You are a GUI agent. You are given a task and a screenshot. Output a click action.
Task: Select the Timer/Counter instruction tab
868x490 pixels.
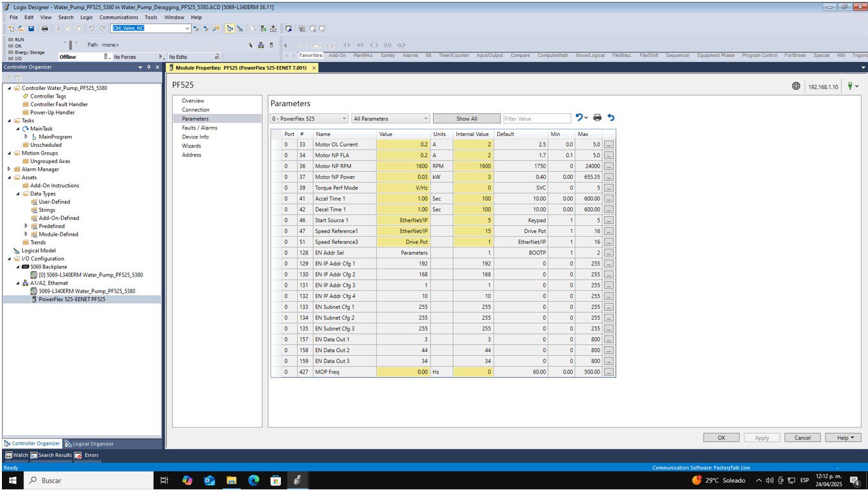[x=453, y=56]
